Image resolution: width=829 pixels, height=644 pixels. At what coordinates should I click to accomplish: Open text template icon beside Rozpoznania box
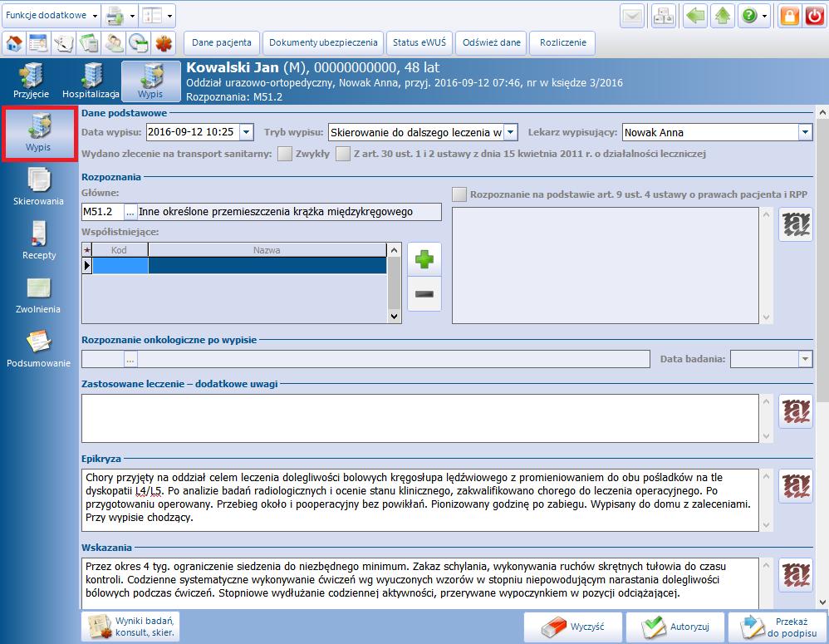[x=796, y=224]
